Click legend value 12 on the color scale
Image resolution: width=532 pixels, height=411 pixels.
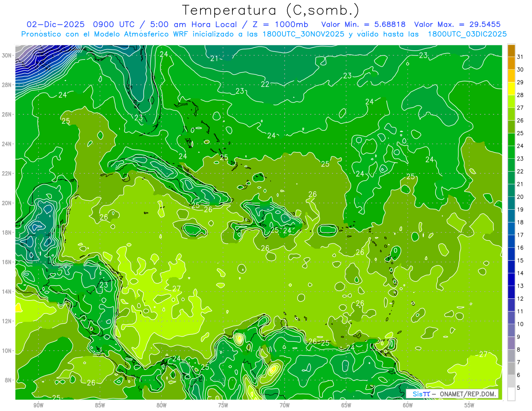[520, 299]
